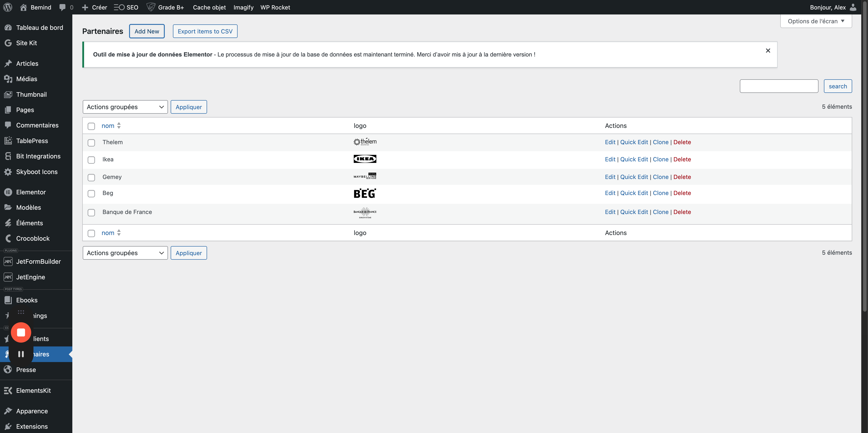868x433 pixels.
Task: Open the top Actions groupées dropdown
Action: point(125,107)
